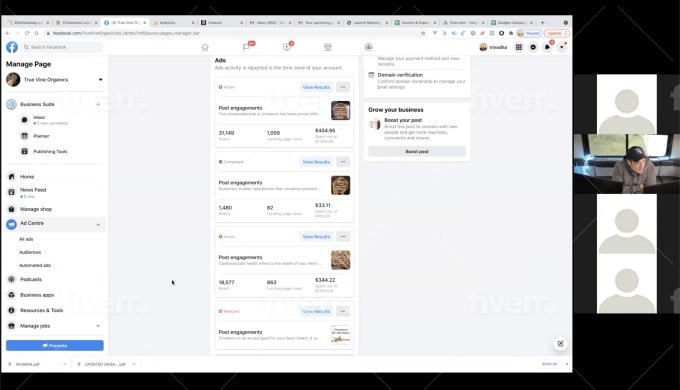680x390 pixels.
Task: Open Inbox in Business Suite
Action: (39, 117)
